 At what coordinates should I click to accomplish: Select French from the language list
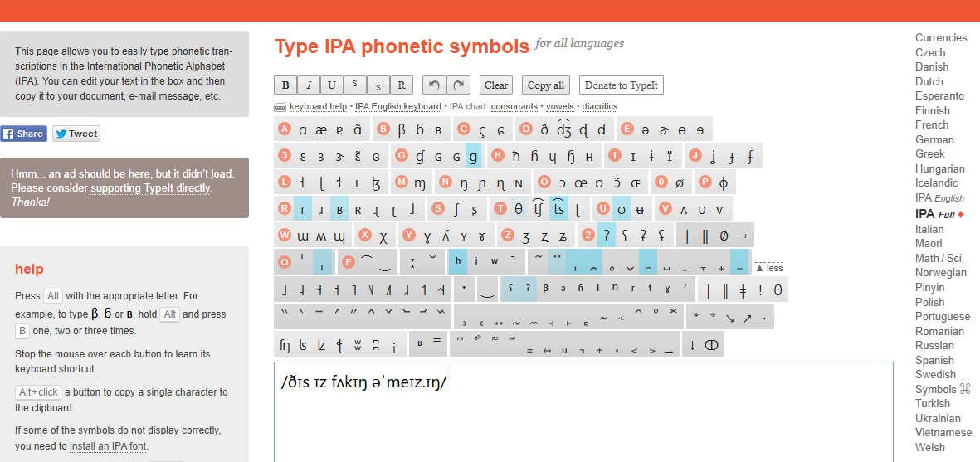point(932,124)
